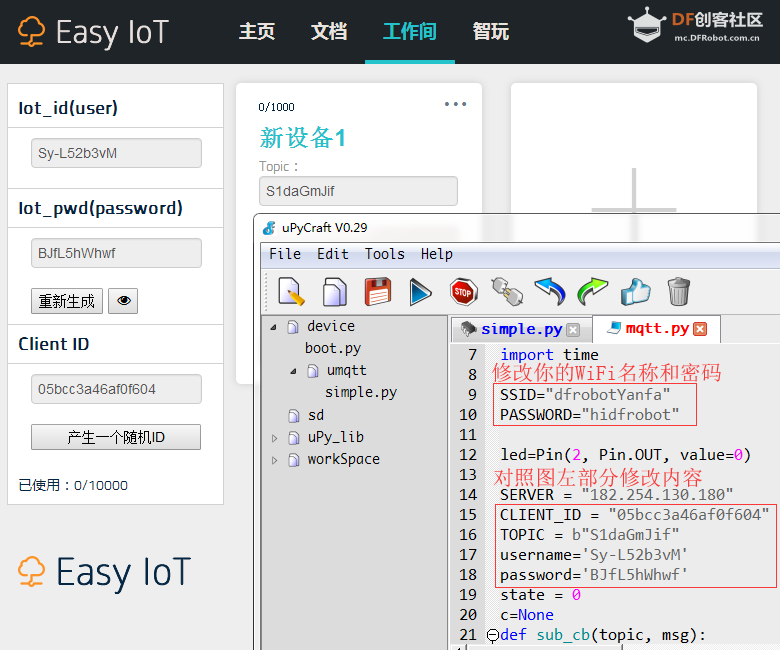Open the 新设备1 device title
This screenshot has height=650, width=780.
pos(302,138)
